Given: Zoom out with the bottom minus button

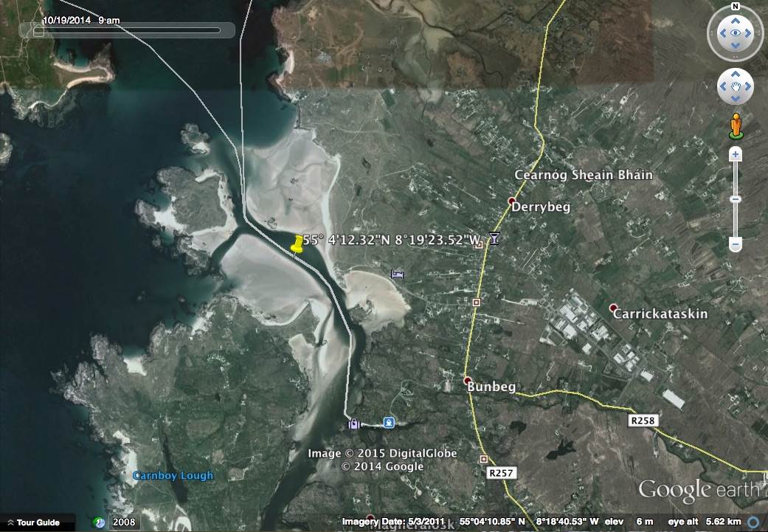Looking at the screenshot, I should click(x=735, y=243).
